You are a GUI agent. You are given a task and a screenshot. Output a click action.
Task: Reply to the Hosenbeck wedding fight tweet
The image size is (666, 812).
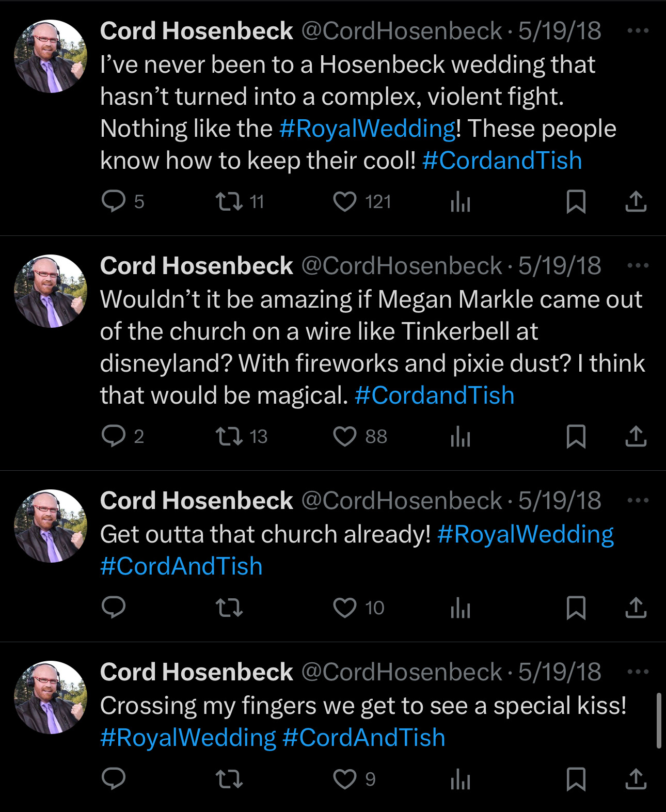coord(114,201)
